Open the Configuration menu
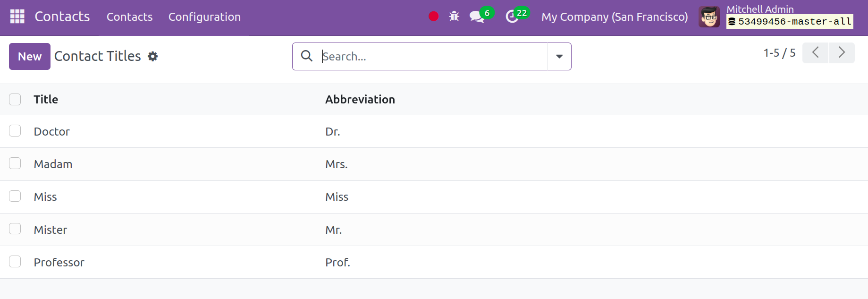This screenshot has height=299, width=868. [204, 17]
